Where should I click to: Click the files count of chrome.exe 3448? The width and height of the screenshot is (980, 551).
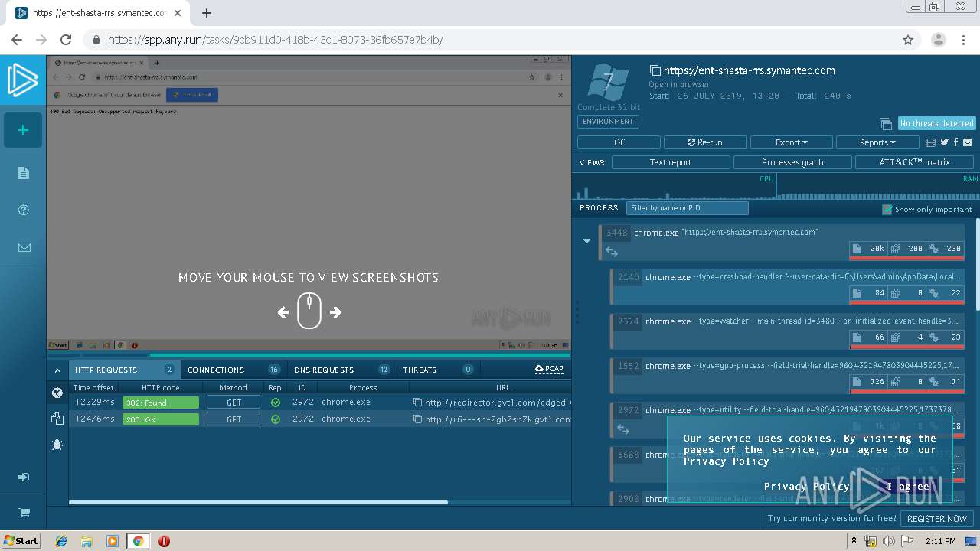click(x=870, y=249)
